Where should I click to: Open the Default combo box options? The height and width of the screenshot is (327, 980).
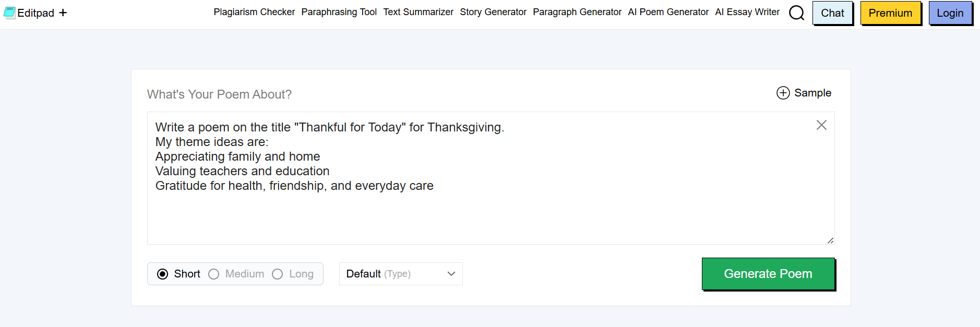(400, 273)
